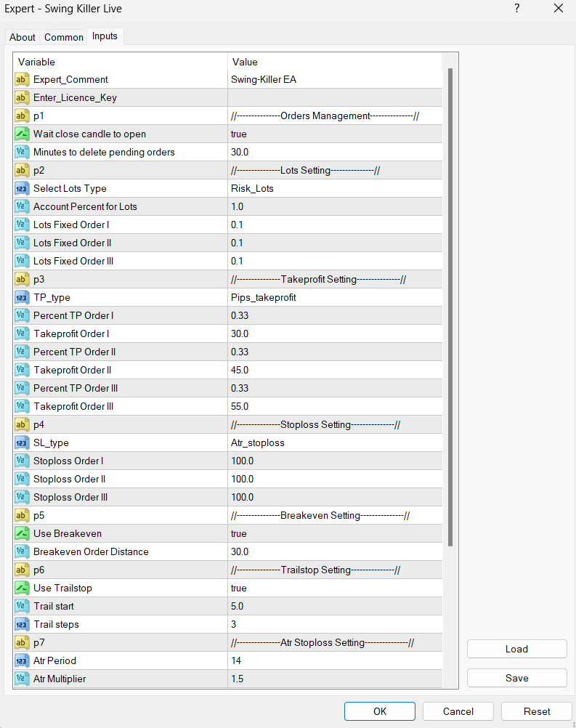
Task: Click the boolean icon next to Use Breakeven
Action: (x=22, y=534)
